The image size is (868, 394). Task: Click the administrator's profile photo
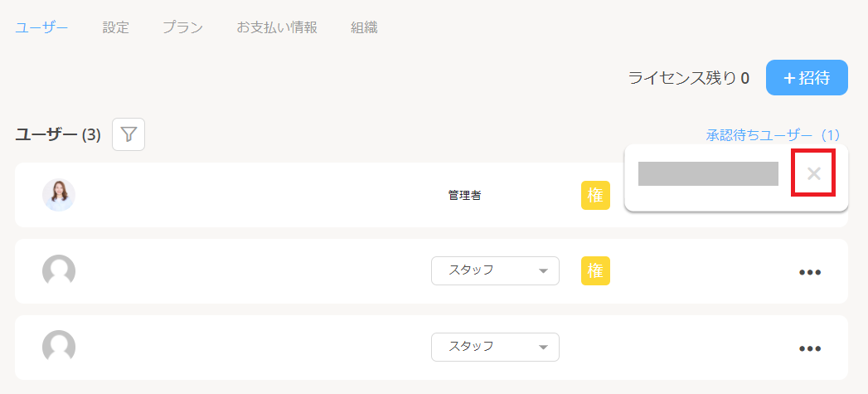(x=59, y=195)
